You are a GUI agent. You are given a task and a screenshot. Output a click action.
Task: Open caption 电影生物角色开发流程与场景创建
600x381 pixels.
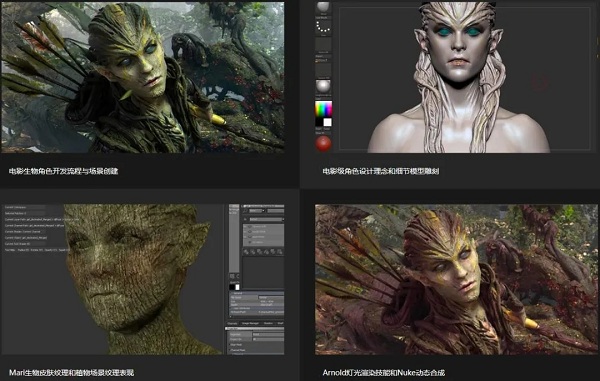coord(63,171)
